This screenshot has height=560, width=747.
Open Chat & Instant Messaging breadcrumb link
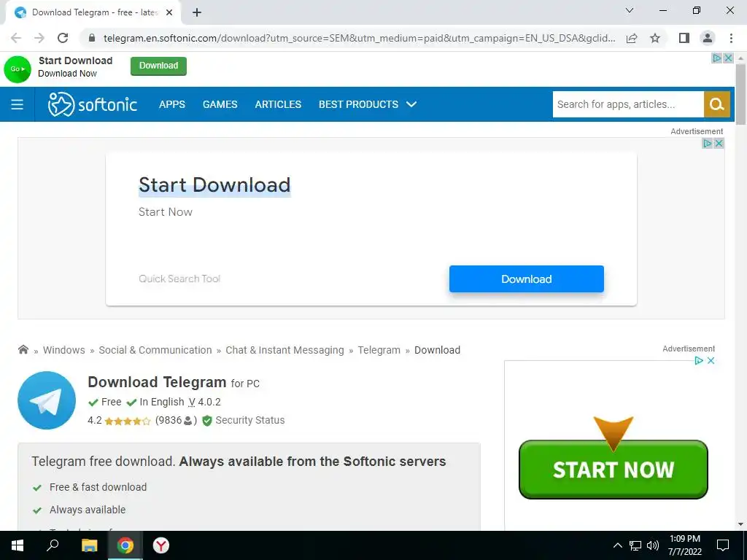point(285,350)
